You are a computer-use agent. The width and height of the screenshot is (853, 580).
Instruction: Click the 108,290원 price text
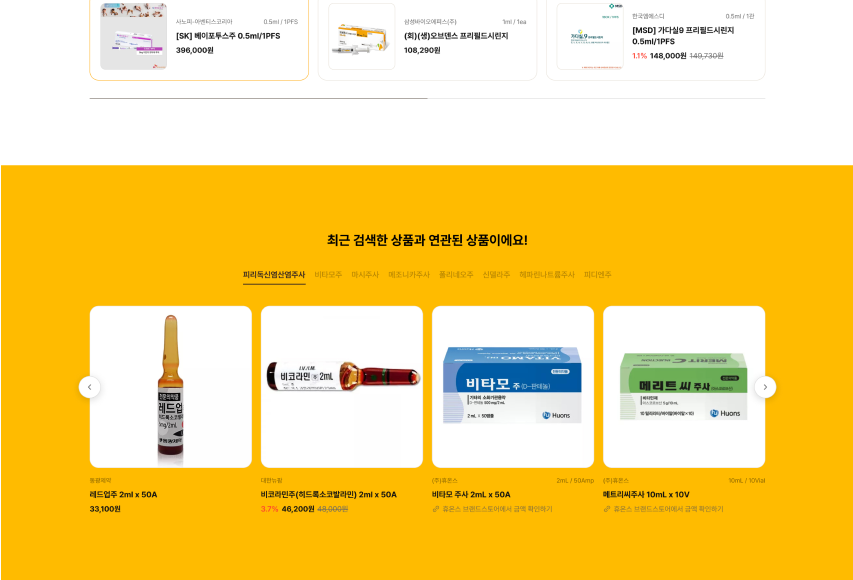click(x=422, y=51)
